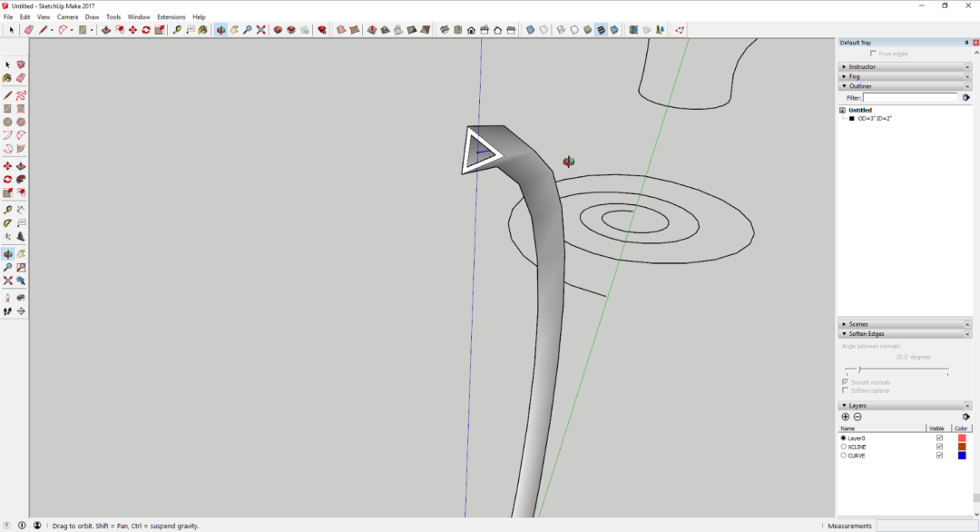Expand the Scenes panel
980x532 pixels.
pos(857,324)
